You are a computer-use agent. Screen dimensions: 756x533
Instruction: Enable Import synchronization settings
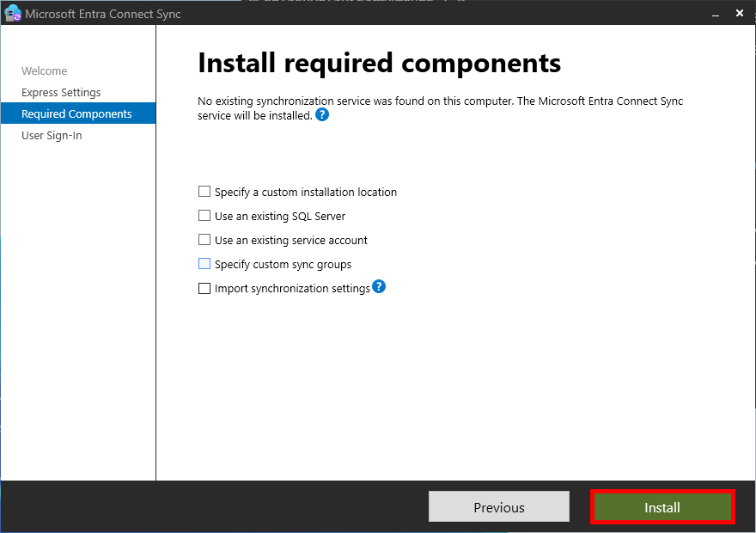pyautogui.click(x=204, y=288)
